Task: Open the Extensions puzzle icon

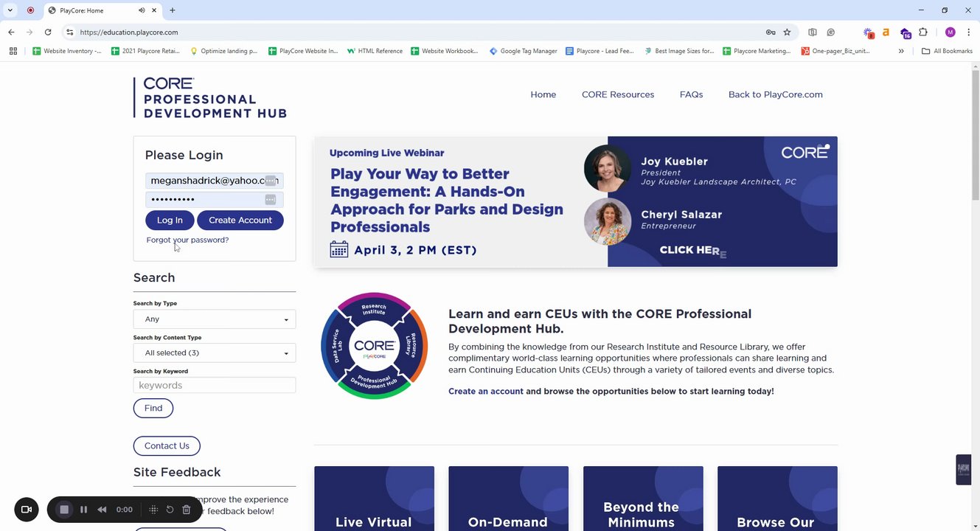Action: pos(923,32)
